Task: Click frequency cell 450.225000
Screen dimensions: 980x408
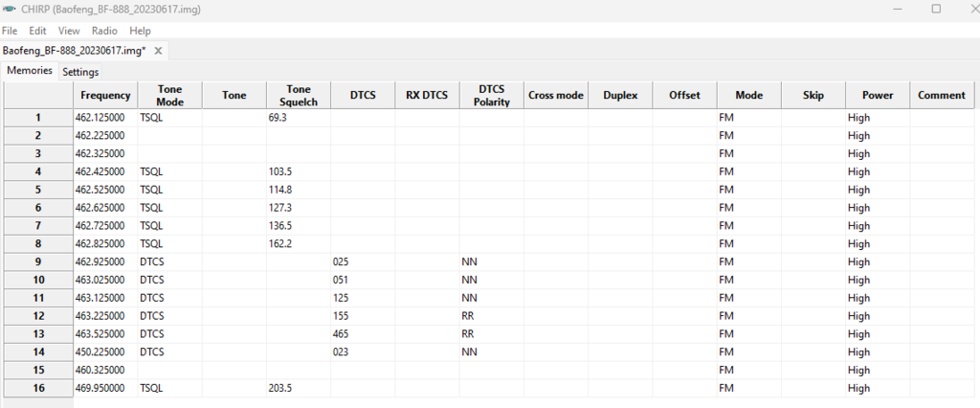Action: coord(105,352)
